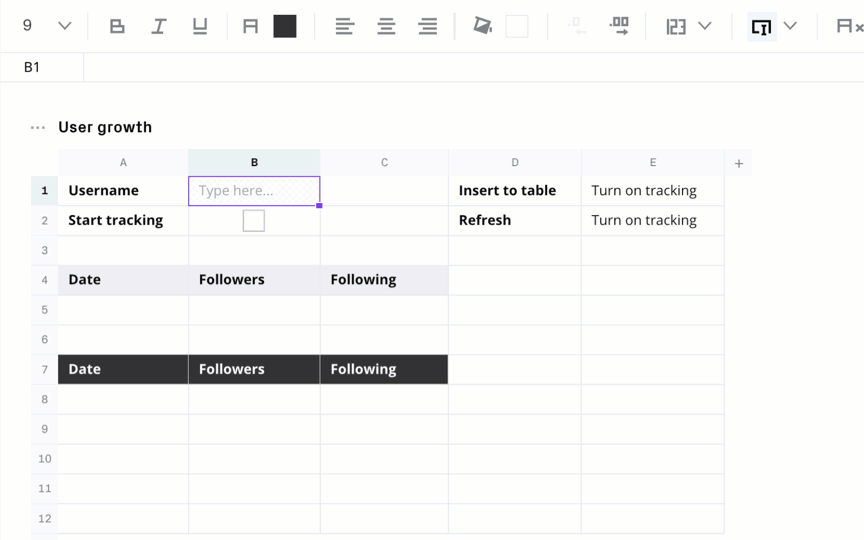This screenshot has height=540, width=864.
Task: Select column E header
Action: (x=652, y=163)
